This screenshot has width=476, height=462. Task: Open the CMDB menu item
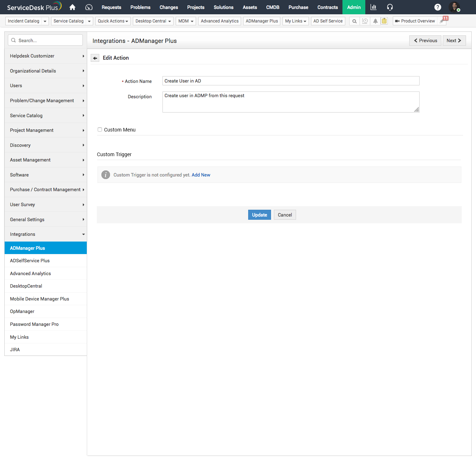point(272,7)
